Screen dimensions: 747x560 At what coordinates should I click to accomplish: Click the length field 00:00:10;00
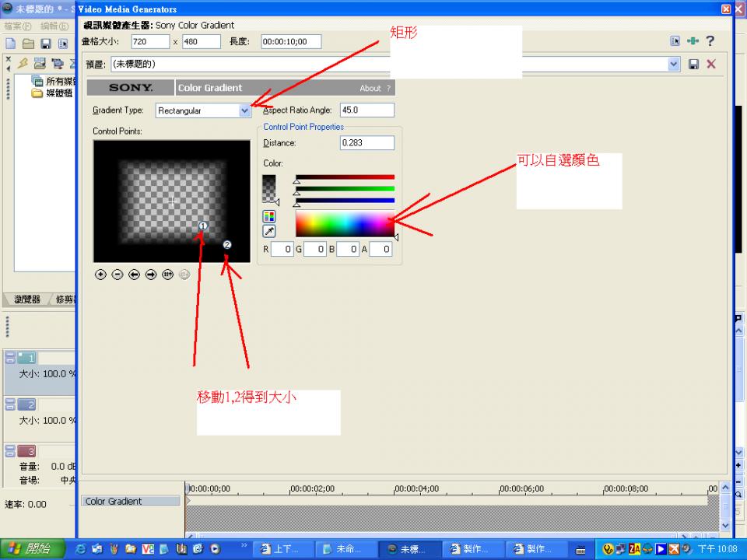tap(291, 41)
